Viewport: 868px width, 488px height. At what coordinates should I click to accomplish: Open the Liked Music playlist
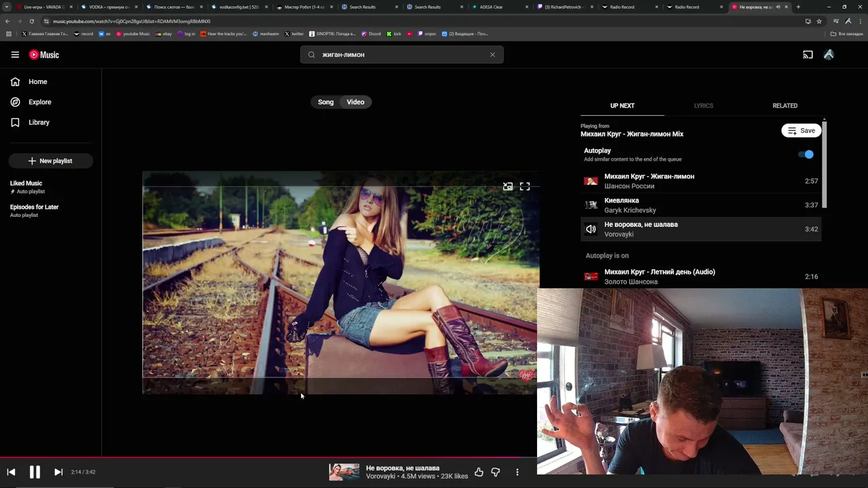click(27, 187)
